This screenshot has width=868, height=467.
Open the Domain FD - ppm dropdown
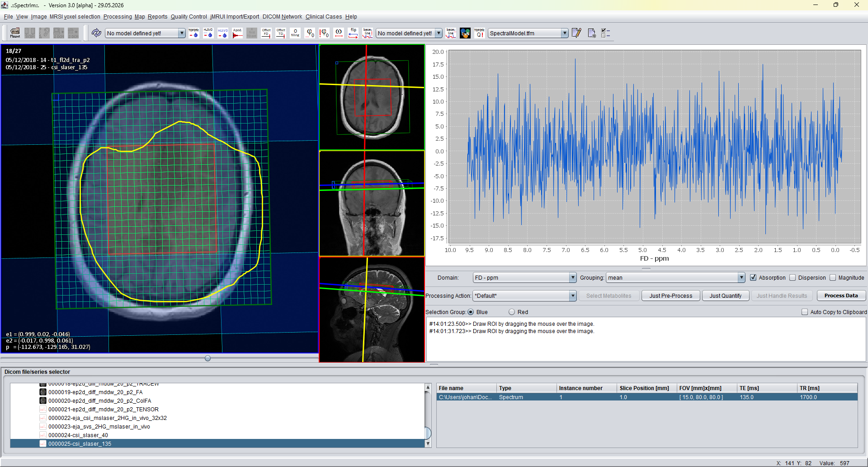[x=524, y=278]
